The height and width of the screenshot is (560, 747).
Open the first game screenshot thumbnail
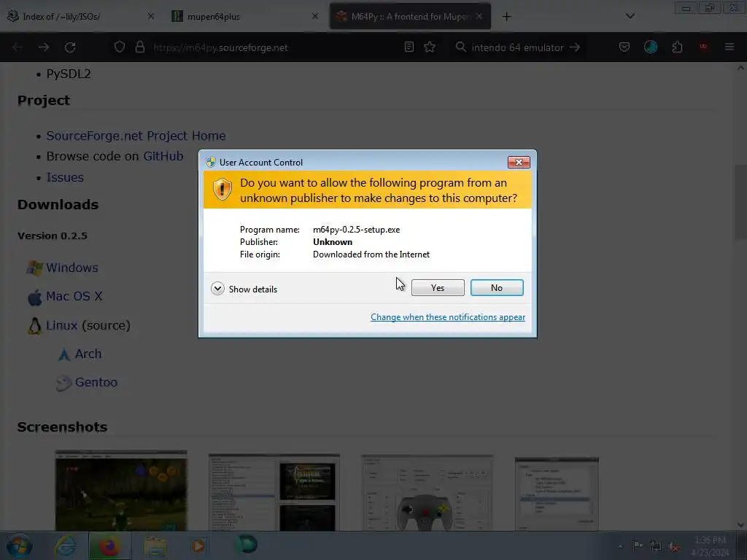121,491
